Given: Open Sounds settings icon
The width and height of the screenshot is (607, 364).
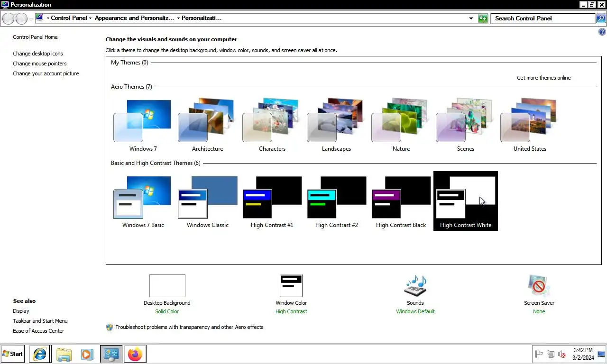Looking at the screenshot, I should pyautogui.click(x=415, y=286).
